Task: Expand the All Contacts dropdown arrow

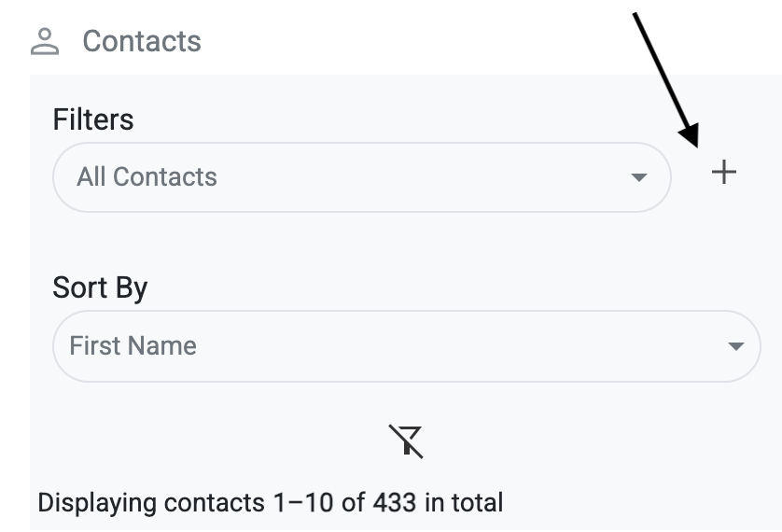Action: tap(638, 177)
